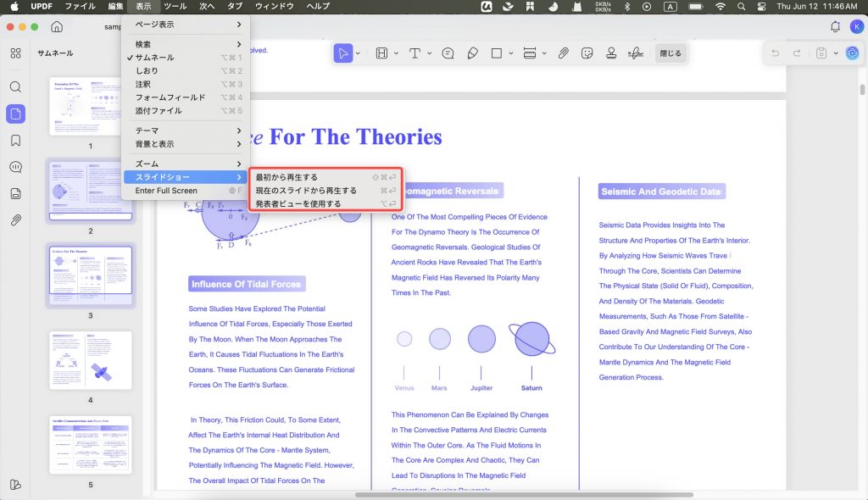Open the Apple menu
The height and width of the screenshot is (500, 868).
pos(14,6)
